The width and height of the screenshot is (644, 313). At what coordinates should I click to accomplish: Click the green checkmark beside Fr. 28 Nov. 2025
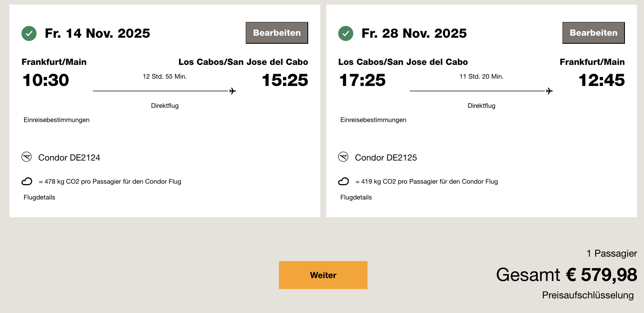(x=346, y=34)
